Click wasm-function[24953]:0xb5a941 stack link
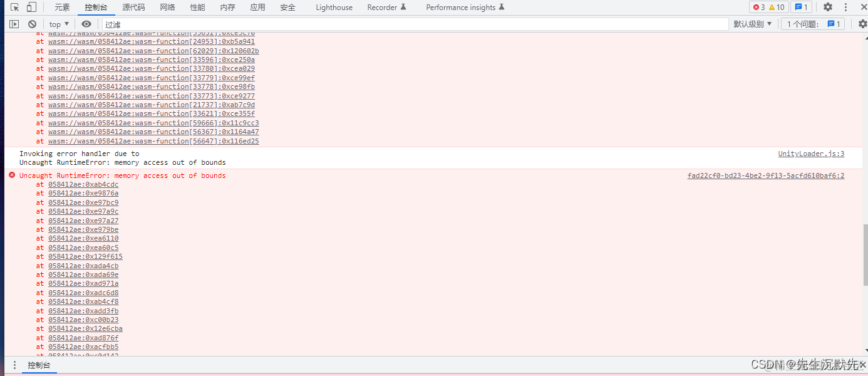Viewport: 868px width, 376px height. coord(152,42)
